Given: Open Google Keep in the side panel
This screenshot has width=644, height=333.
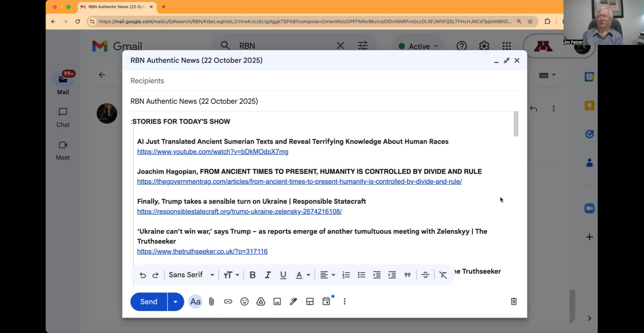Looking at the screenshot, I should [589, 105].
